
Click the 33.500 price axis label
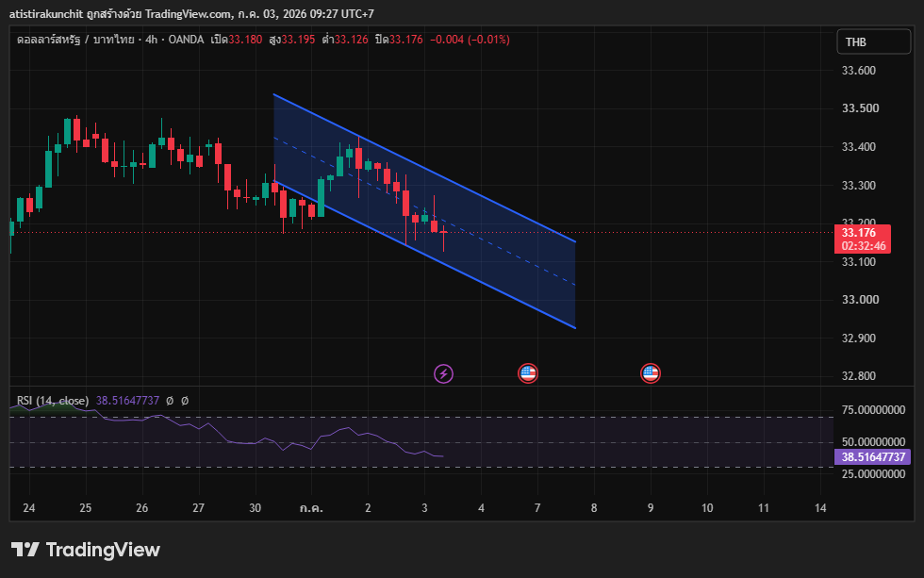(860, 108)
